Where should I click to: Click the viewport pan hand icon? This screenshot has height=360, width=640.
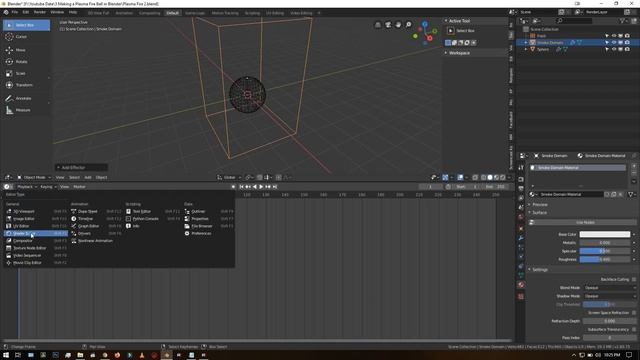click(398, 25)
